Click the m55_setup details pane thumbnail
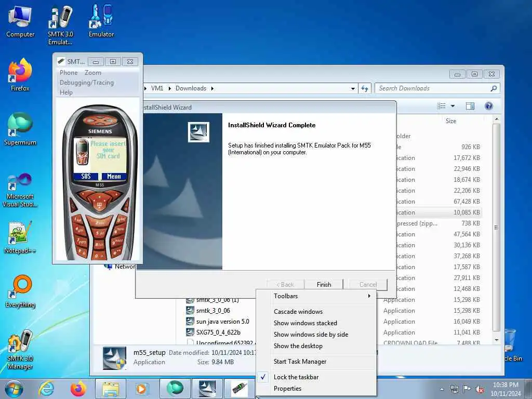Viewport: 532px width, 399px height. pyautogui.click(x=114, y=358)
